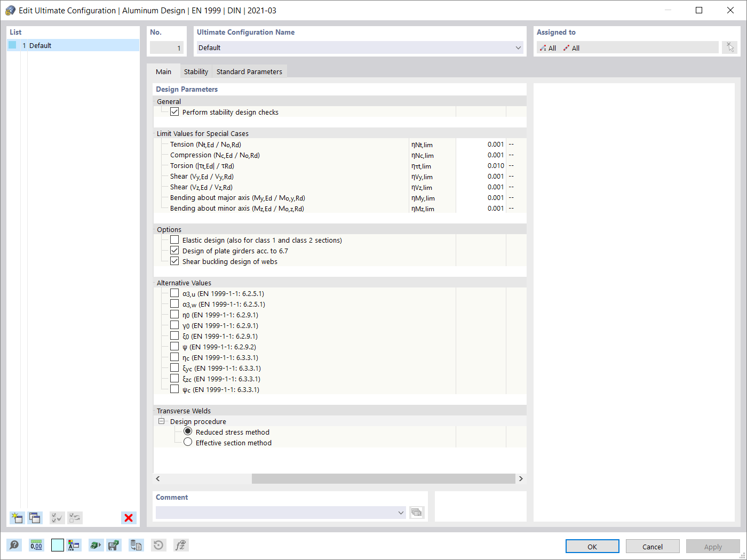
Task: Open the units and decimal places settings
Action: pyautogui.click(x=36, y=545)
